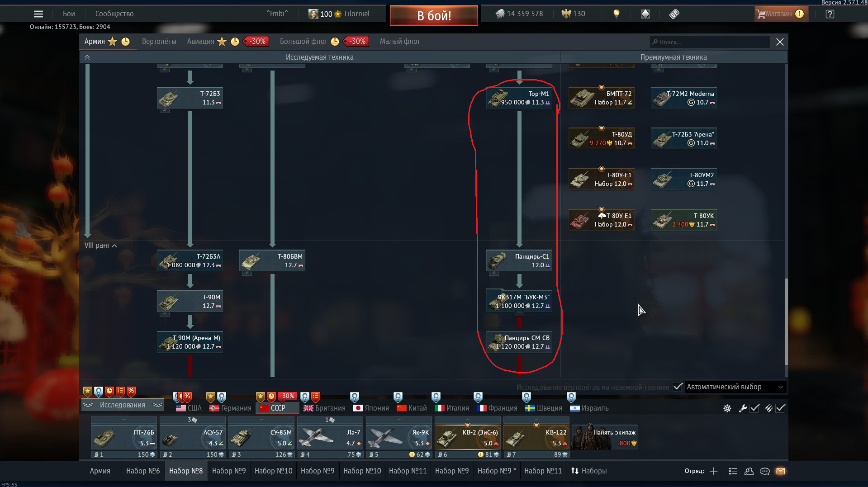Select the Набор №9 * preset tab
The image size is (868, 487).
[x=497, y=471]
